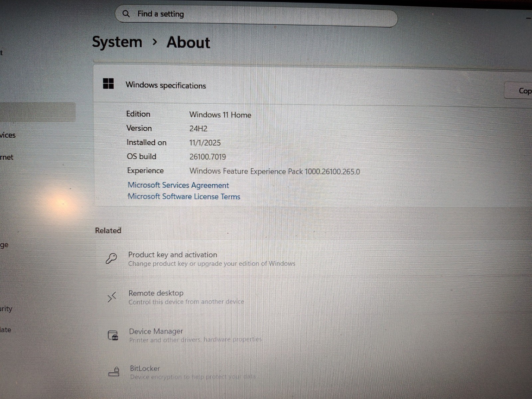The height and width of the screenshot is (399, 532).
Task: Click the search magnifier icon
Action: pyautogui.click(x=126, y=14)
